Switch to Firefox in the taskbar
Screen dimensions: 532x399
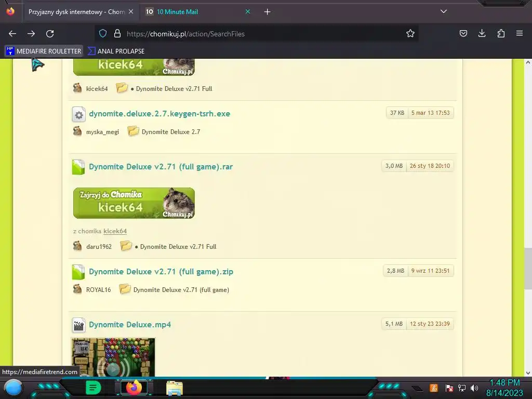click(x=134, y=388)
